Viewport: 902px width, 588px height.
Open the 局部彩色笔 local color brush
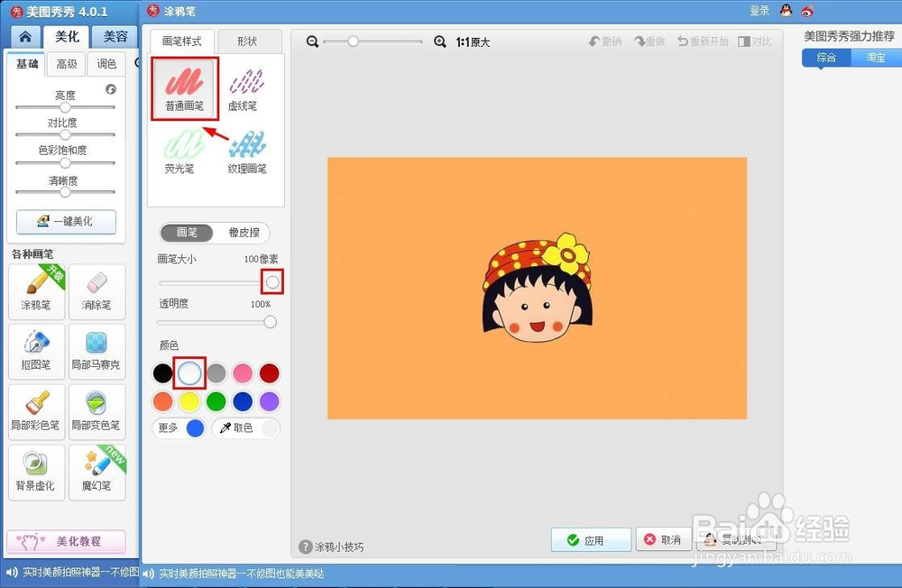pyautogui.click(x=36, y=412)
